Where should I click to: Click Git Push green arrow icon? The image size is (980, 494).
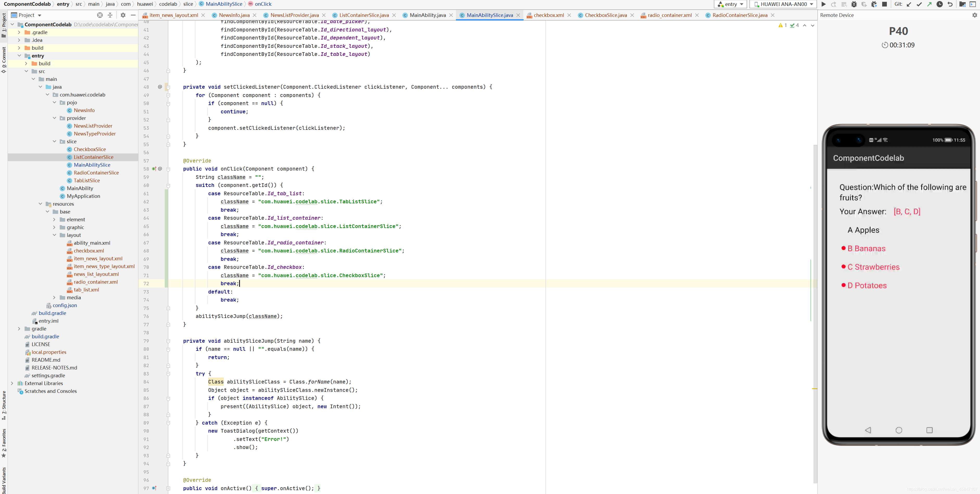tap(930, 4)
